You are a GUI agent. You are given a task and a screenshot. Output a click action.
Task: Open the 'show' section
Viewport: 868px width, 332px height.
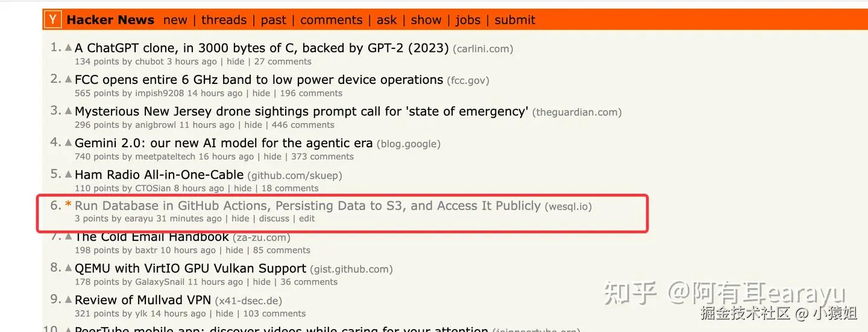tap(426, 20)
